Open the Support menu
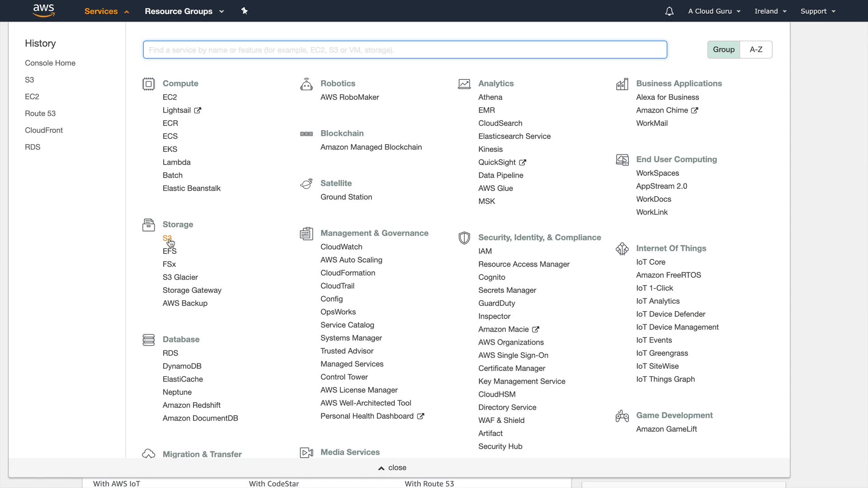 coord(818,11)
